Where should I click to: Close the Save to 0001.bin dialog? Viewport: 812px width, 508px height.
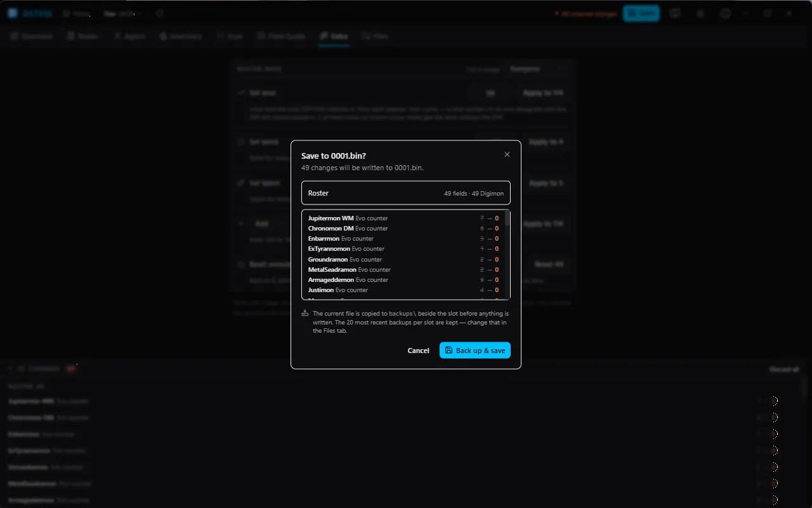point(507,154)
